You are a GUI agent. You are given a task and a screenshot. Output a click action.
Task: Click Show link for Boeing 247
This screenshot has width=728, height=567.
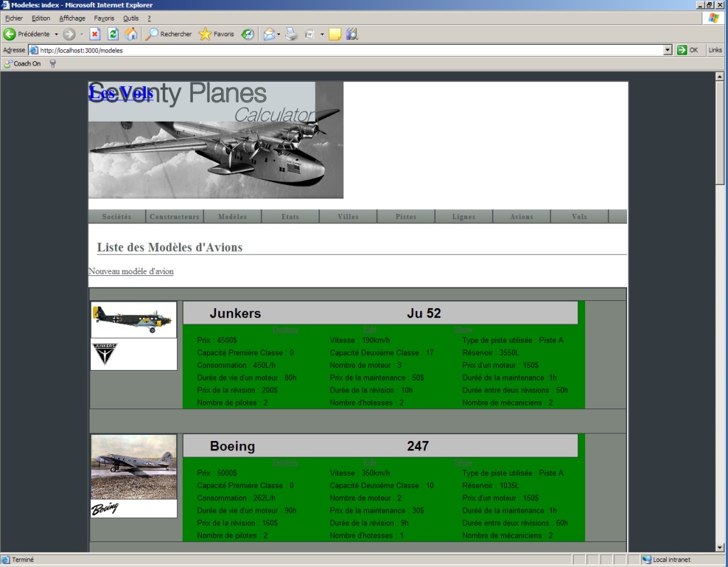click(463, 463)
